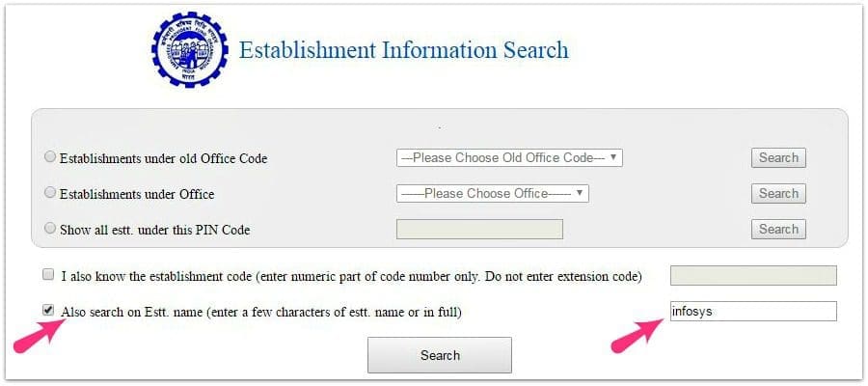
Task: Click the Also search on Estt. name label
Action: pyautogui.click(x=261, y=313)
